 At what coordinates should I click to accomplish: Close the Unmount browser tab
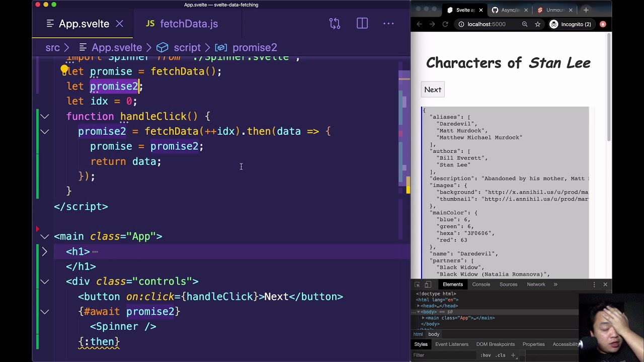(571, 10)
